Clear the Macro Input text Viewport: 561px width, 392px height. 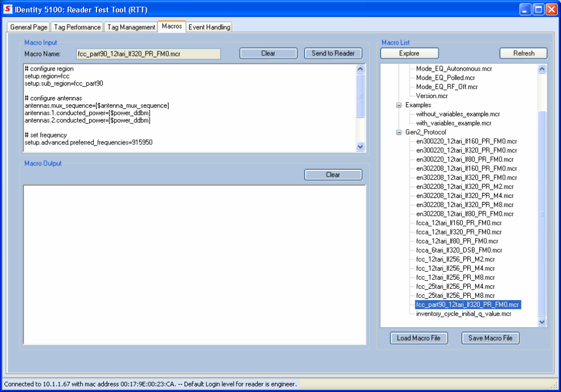268,53
